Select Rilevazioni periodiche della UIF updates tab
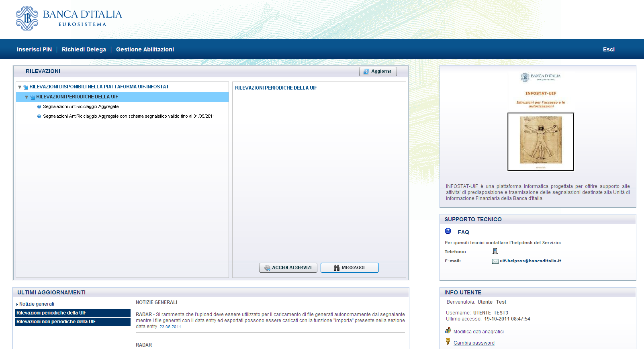Image resolution: width=644 pixels, height=349 pixels. (x=73, y=313)
